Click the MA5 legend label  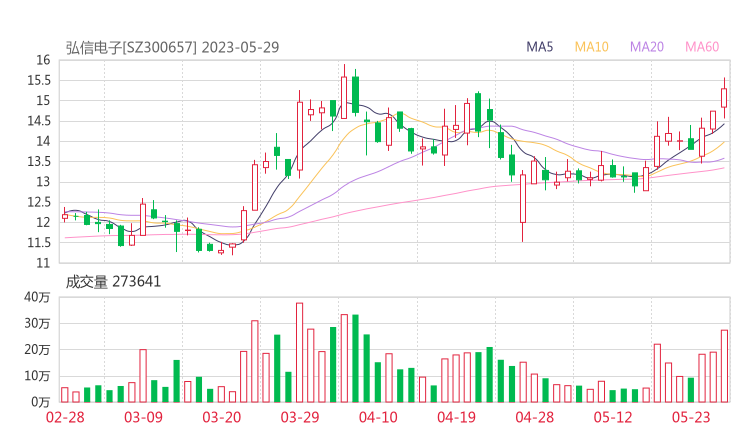point(539,47)
